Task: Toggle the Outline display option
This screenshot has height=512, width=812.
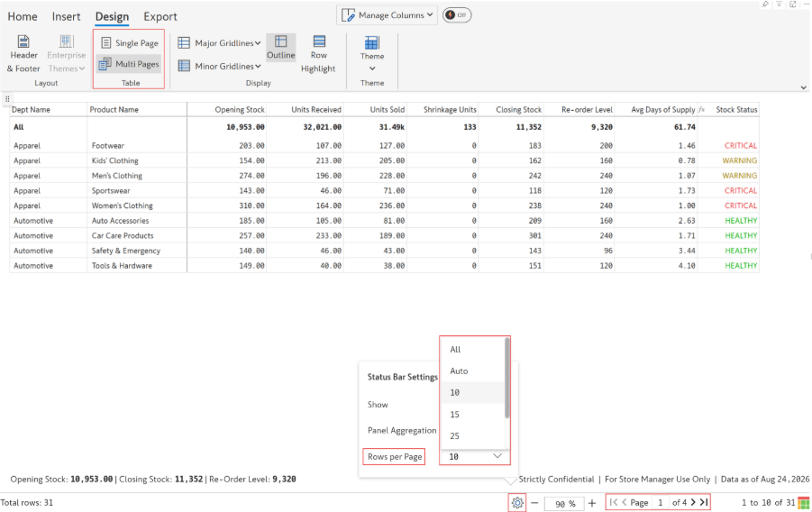Action: pos(280,47)
